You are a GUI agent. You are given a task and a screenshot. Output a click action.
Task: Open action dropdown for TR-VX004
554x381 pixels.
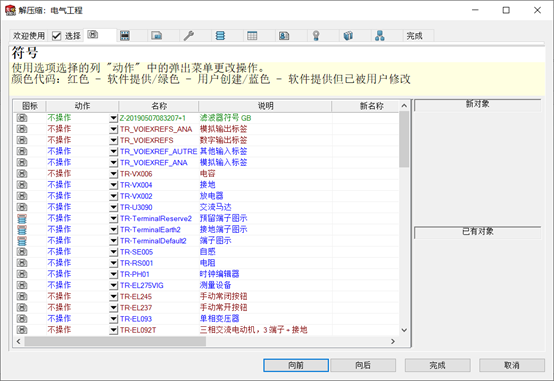coord(113,185)
